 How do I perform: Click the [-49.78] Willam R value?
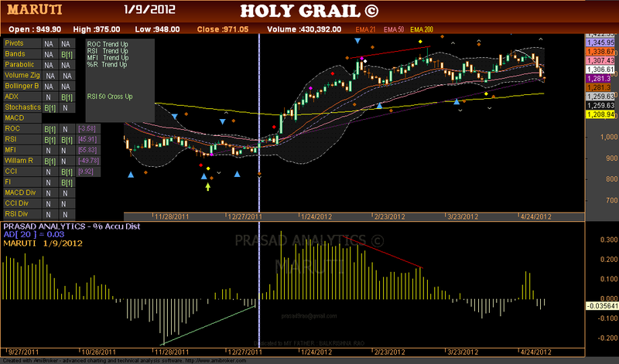click(x=88, y=161)
